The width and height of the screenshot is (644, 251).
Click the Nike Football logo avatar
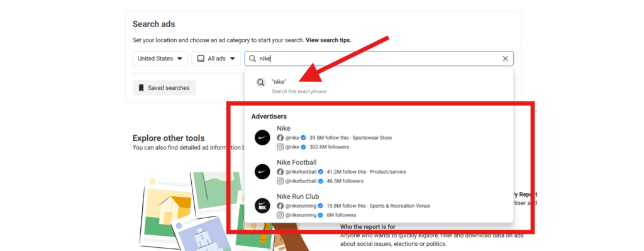point(262,171)
